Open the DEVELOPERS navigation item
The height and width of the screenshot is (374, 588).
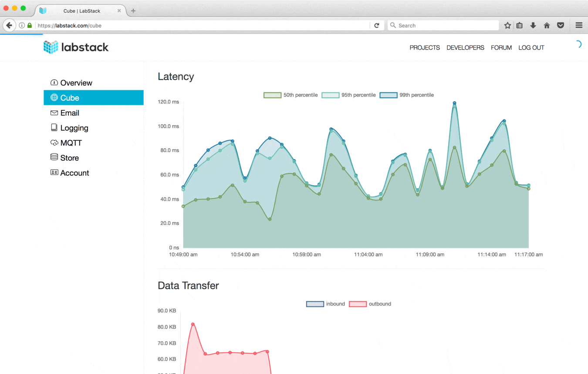click(465, 48)
